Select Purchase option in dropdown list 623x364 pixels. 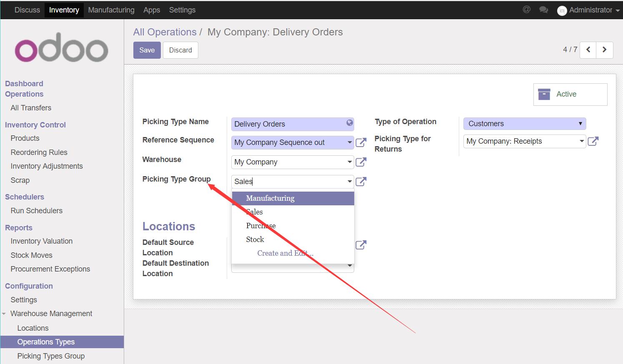click(x=293, y=226)
